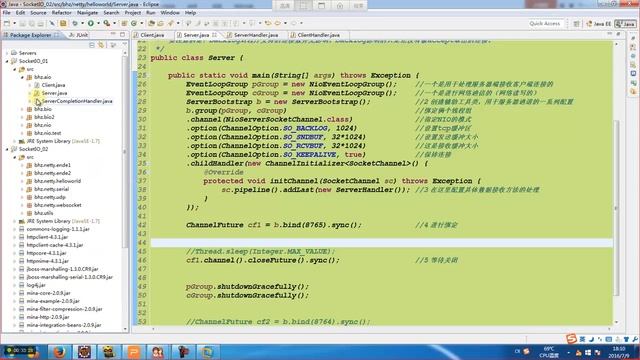Click the New file toolbar icon
The height and width of the screenshot is (360, 640).
click(x=7, y=24)
